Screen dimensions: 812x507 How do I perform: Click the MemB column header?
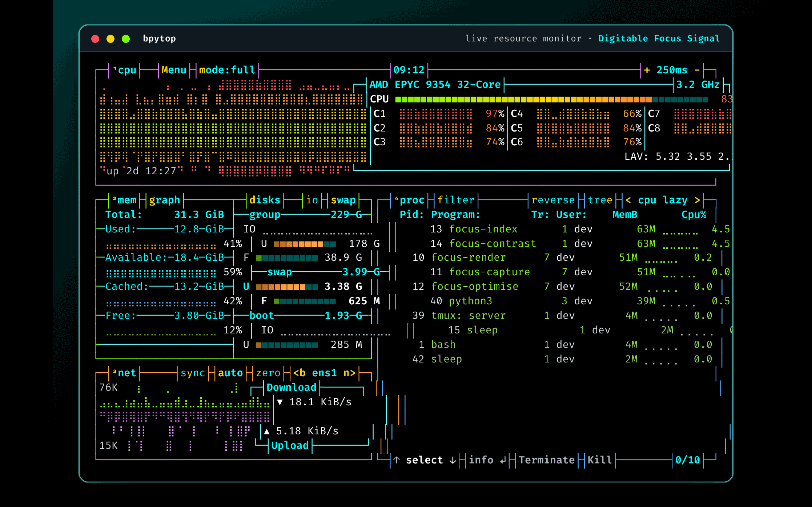pos(625,214)
